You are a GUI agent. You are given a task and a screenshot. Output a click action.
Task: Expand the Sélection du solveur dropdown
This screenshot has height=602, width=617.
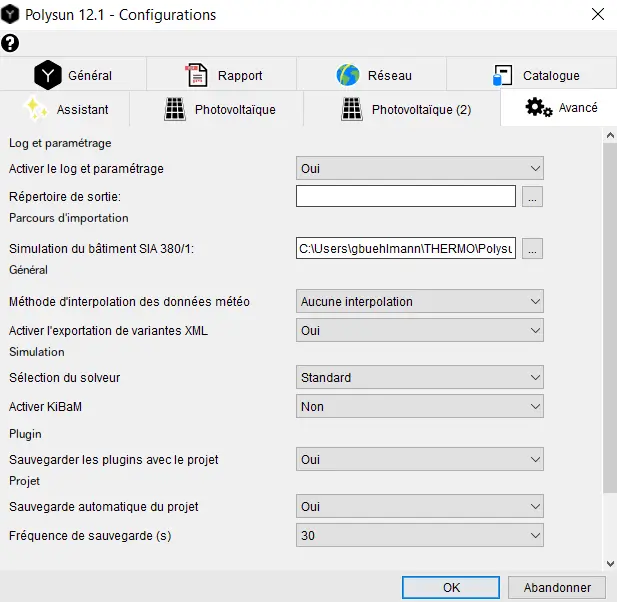coord(419,378)
